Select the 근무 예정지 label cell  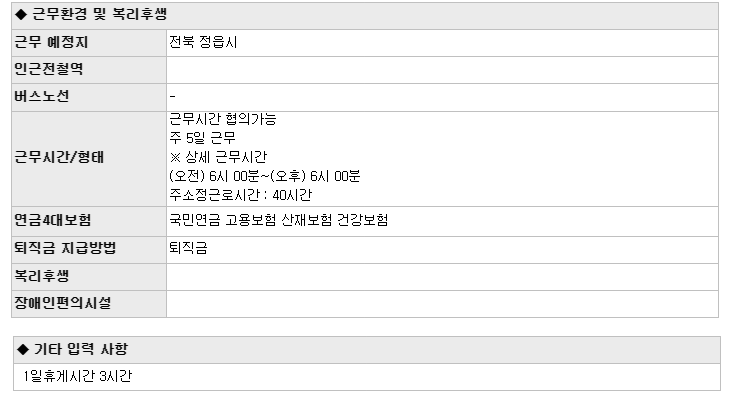click(89, 43)
